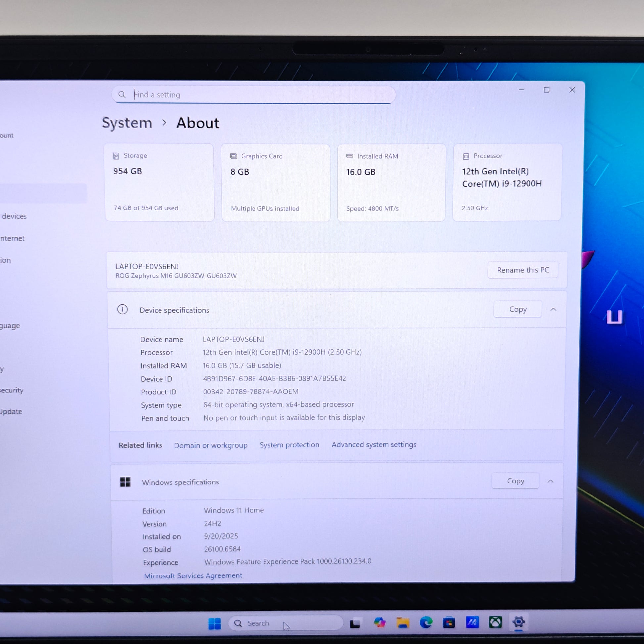
Task: Open the Graphics Card info card
Action: pyautogui.click(x=276, y=183)
